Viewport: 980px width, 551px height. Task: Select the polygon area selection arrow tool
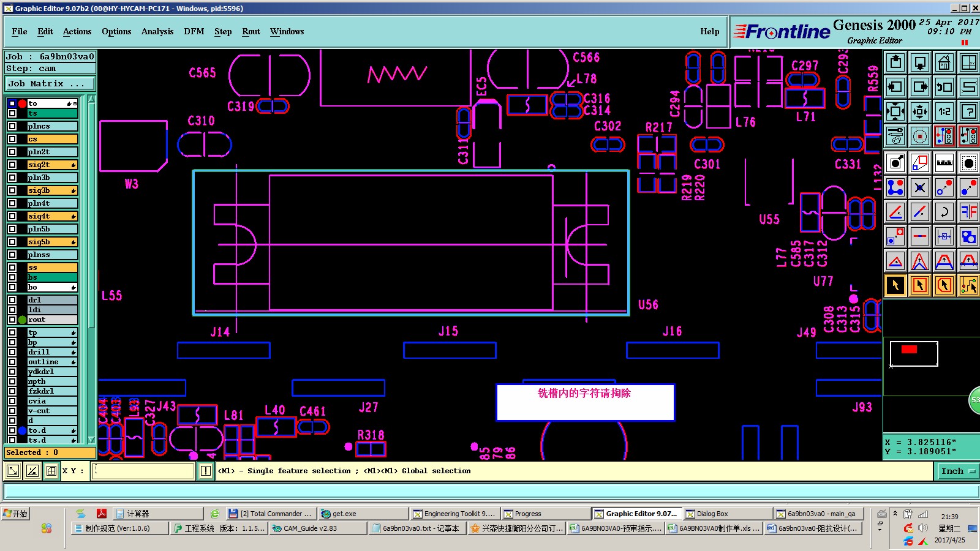[944, 285]
